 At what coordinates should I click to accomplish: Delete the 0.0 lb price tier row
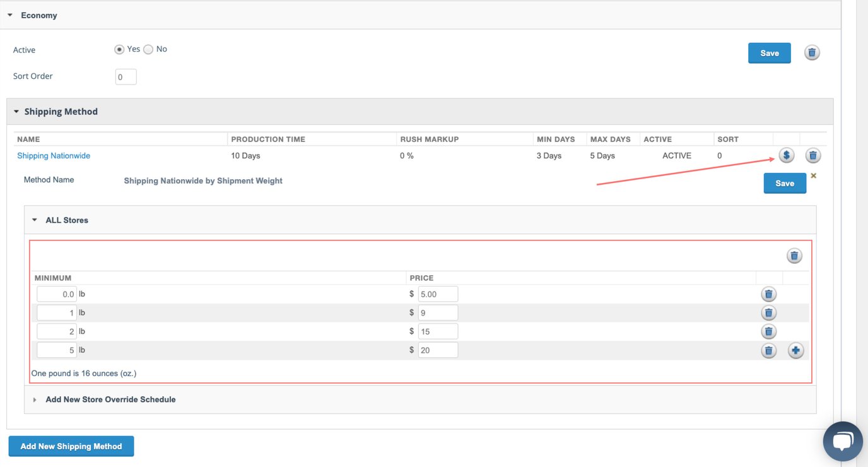(768, 294)
